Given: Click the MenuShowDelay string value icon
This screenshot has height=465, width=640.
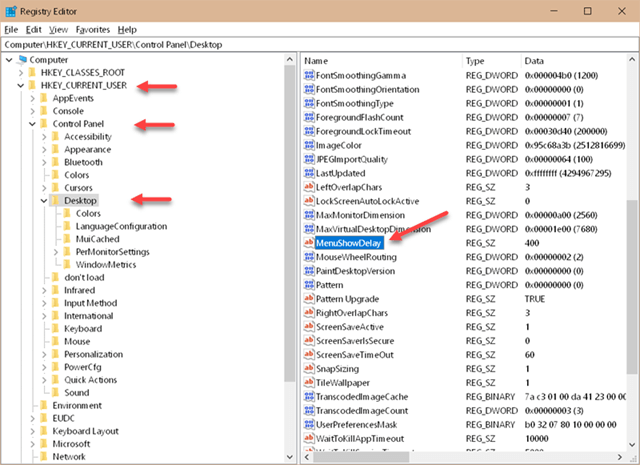Looking at the screenshot, I should (309, 243).
